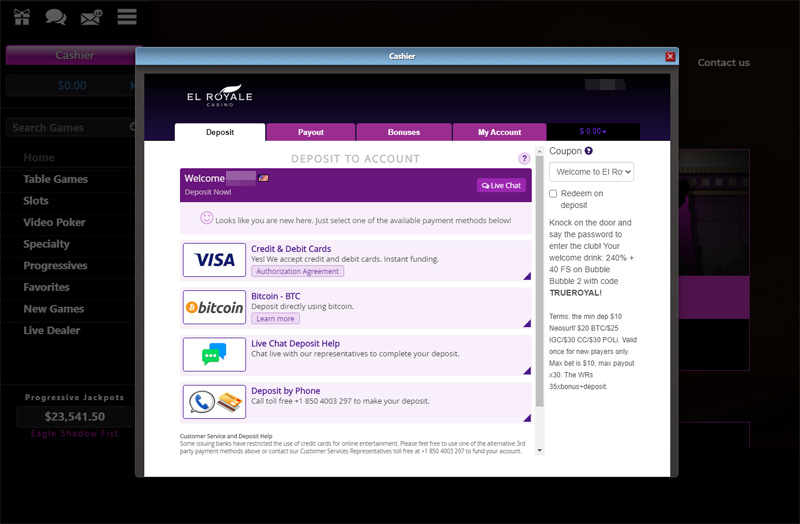Click the deposit help question mark icon
This screenshot has width=800, height=524.
click(x=524, y=159)
